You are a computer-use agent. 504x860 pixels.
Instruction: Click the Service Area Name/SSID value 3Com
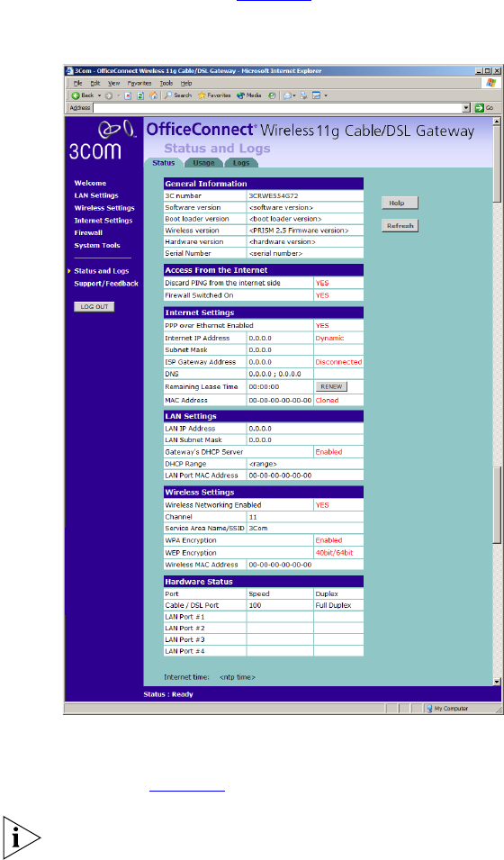pyautogui.click(x=258, y=529)
